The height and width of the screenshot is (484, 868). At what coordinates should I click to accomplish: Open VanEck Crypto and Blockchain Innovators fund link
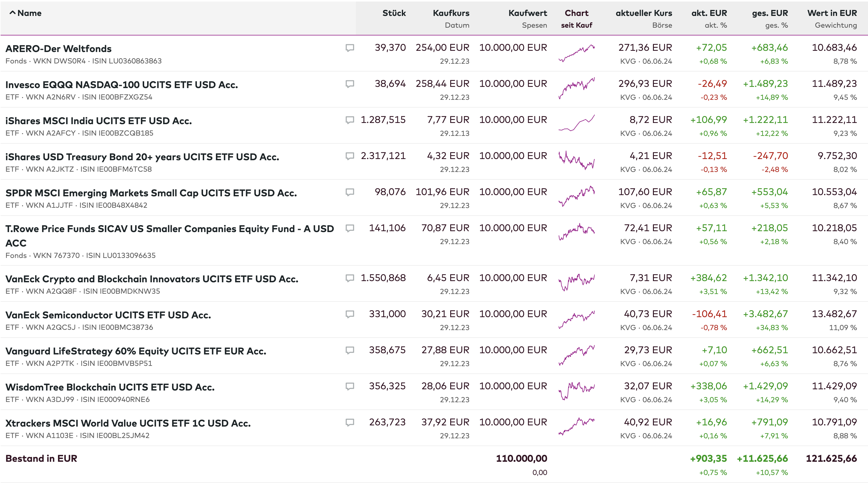click(x=152, y=279)
